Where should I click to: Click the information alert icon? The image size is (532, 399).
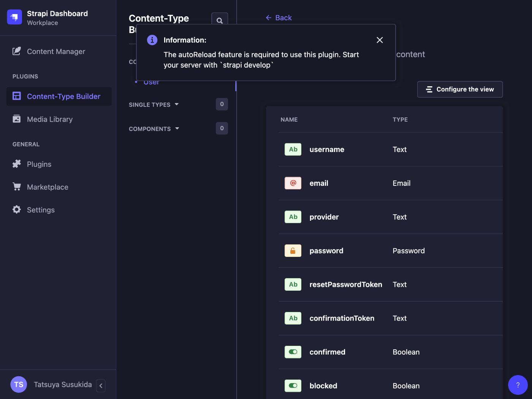tap(152, 40)
